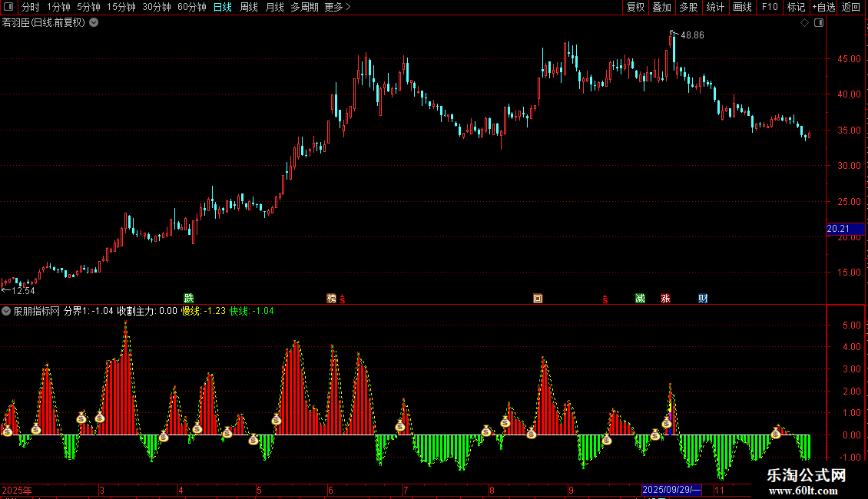Click the 分界1: -1.04 value
This screenshot has width=868, height=499.
click(x=88, y=311)
